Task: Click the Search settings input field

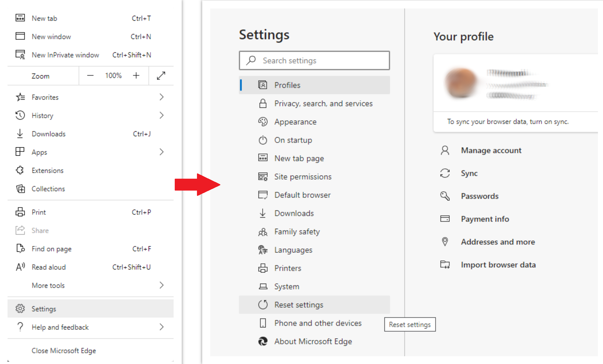Action: point(314,60)
